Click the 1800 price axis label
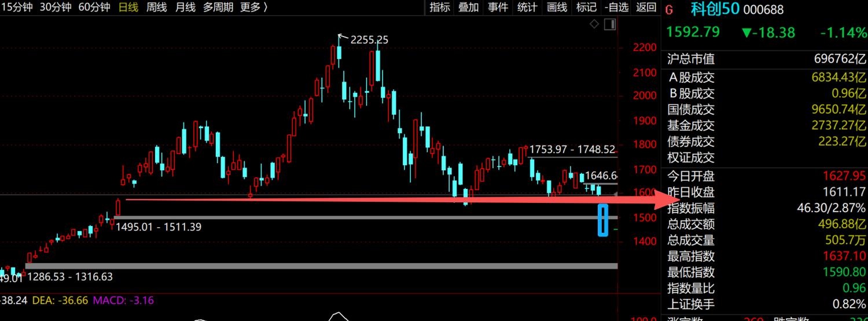The width and height of the screenshot is (868, 321). 645,145
